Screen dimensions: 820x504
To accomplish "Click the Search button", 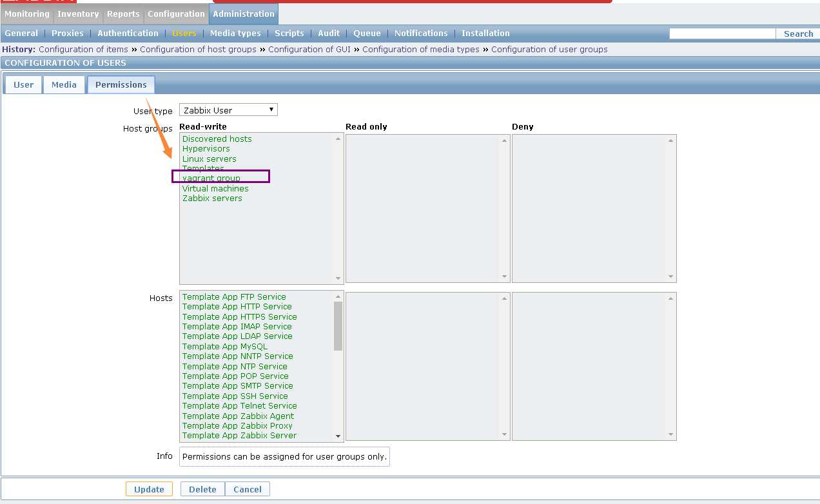I will tap(798, 34).
